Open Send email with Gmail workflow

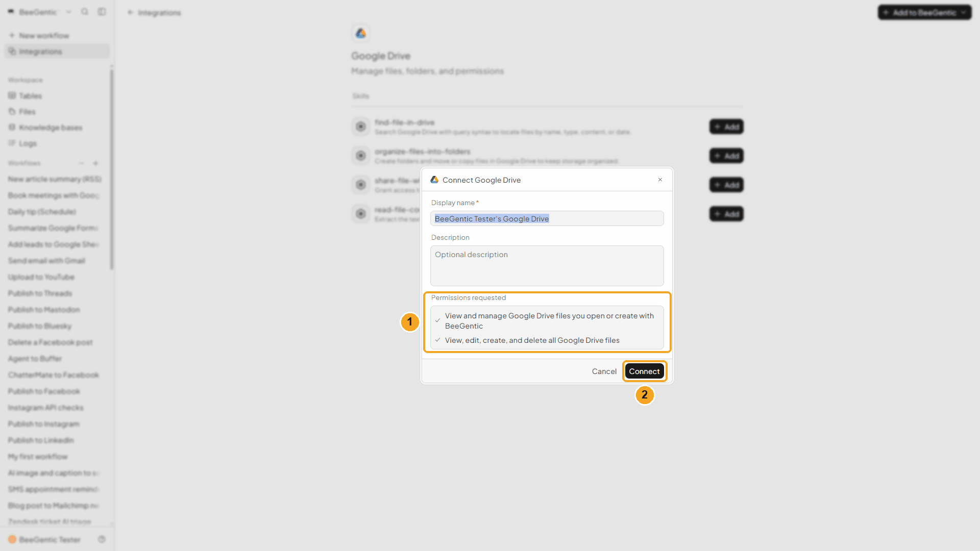[x=46, y=261]
